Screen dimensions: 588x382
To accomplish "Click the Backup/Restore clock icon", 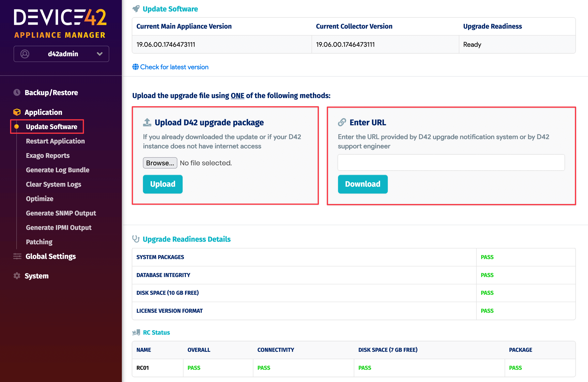I will point(17,93).
